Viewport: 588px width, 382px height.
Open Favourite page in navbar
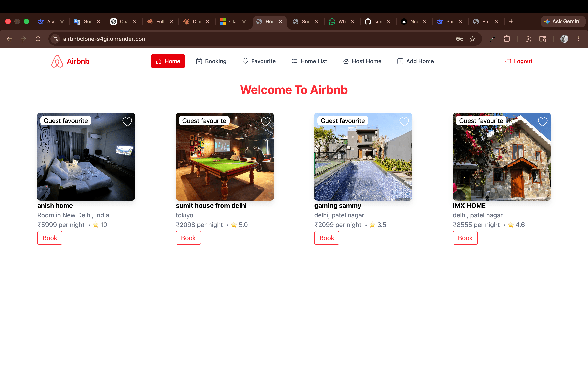tap(259, 61)
